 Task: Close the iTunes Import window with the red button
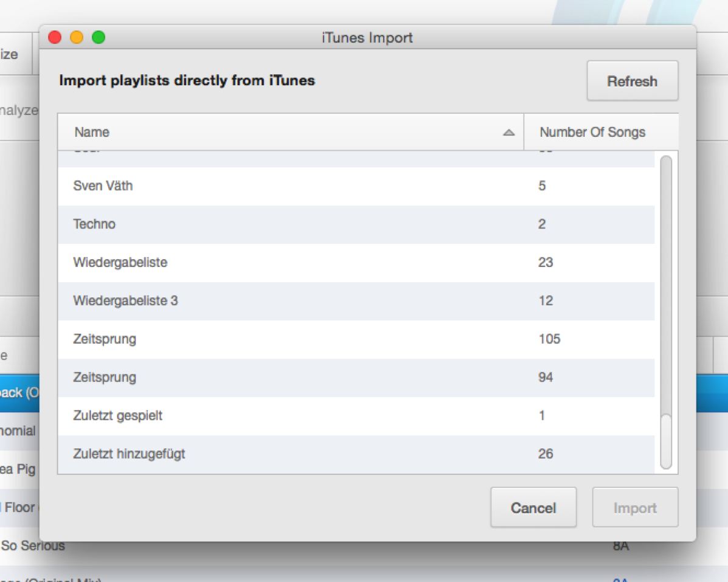click(55, 38)
